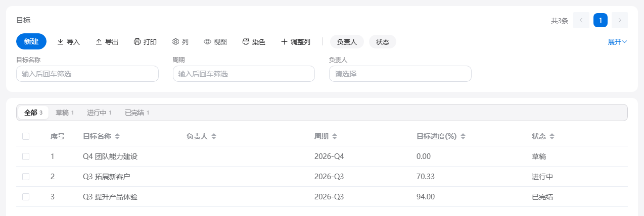Image resolution: width=644 pixels, height=216 pixels.
Task: Click the 新建 button
Action: (31, 41)
